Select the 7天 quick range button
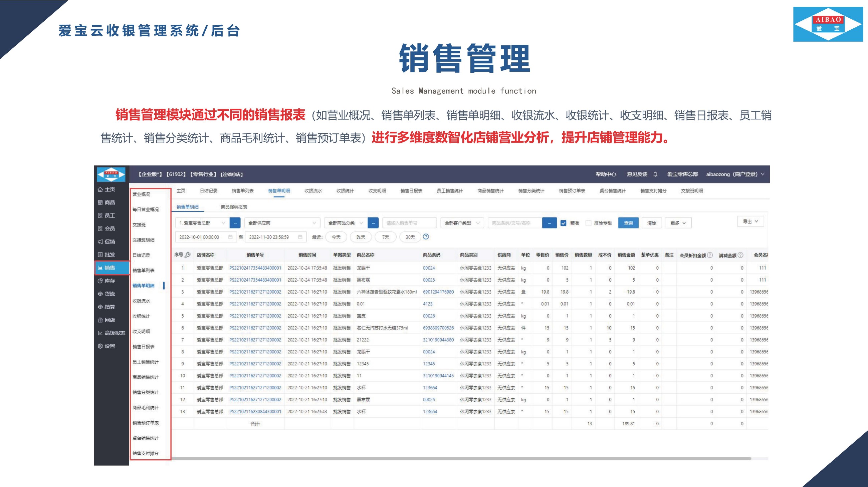The width and height of the screenshot is (868, 487). [386, 237]
